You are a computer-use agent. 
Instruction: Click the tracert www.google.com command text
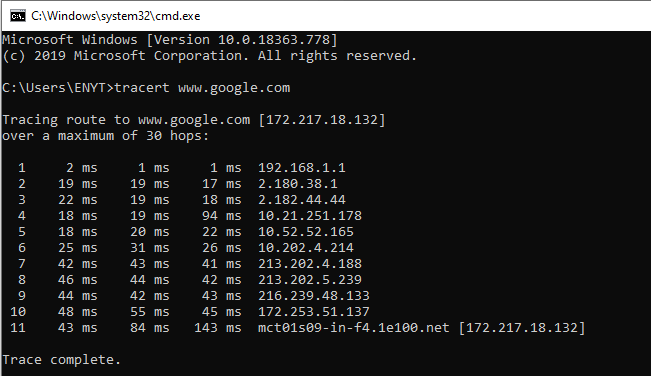pyautogui.click(x=202, y=88)
